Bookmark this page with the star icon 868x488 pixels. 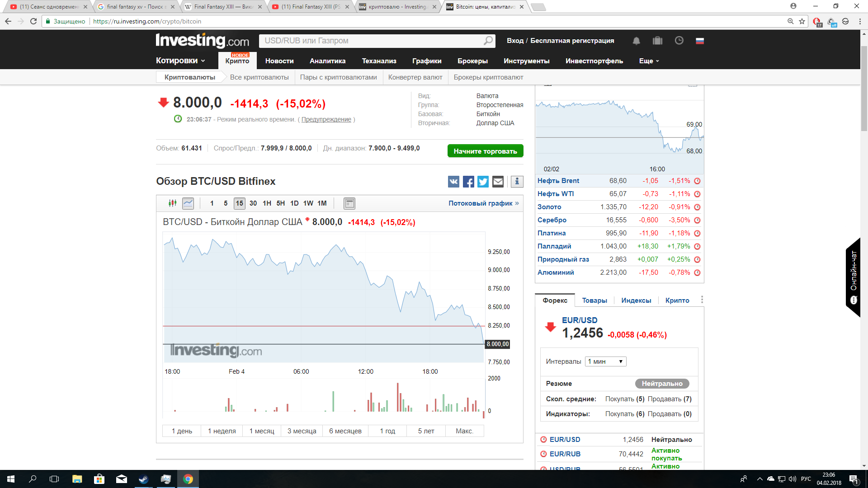click(x=802, y=21)
